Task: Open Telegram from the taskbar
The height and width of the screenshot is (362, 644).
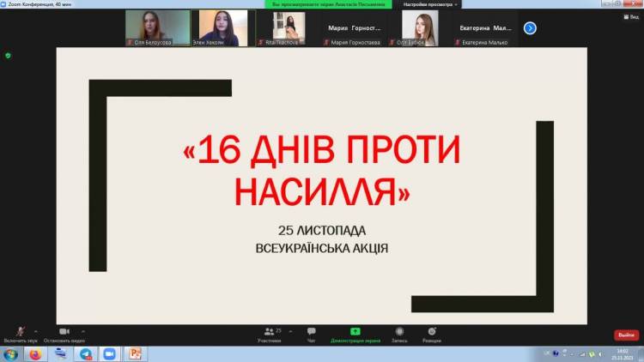Action: [85, 353]
